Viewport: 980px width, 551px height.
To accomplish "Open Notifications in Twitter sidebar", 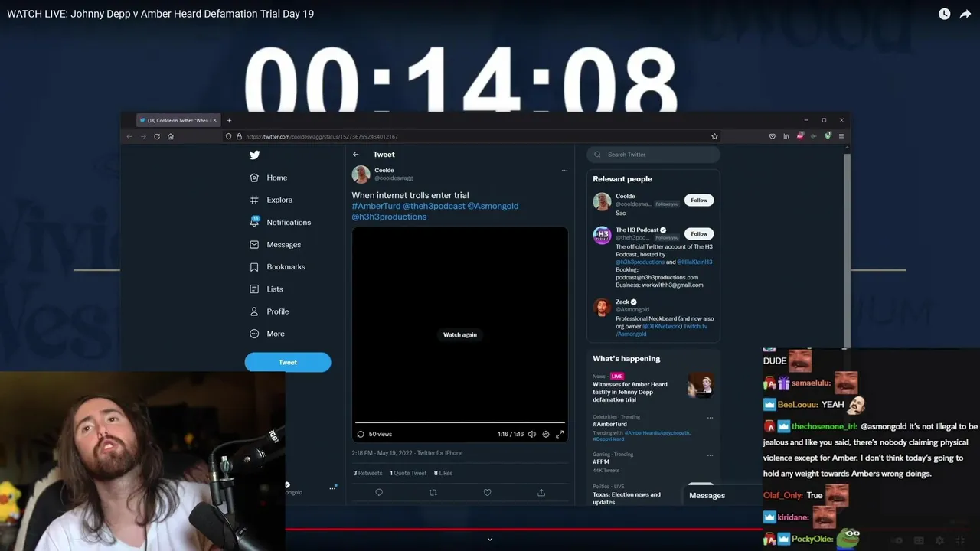I will pyautogui.click(x=280, y=222).
